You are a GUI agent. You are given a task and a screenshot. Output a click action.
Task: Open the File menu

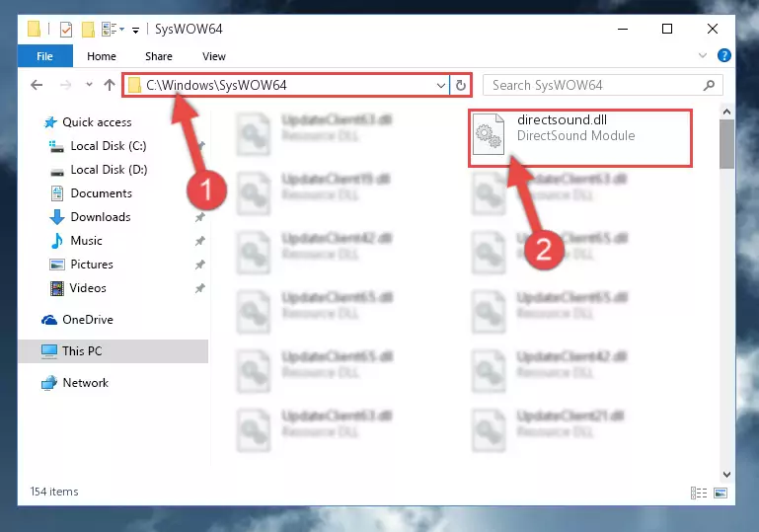coord(45,56)
